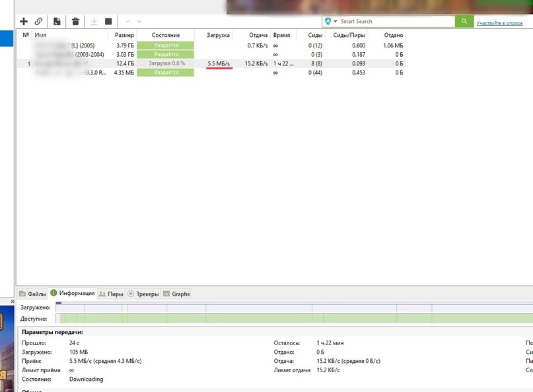Click the 8 (8) seeds cell
Screen dimensions: 533x392
pos(316,63)
